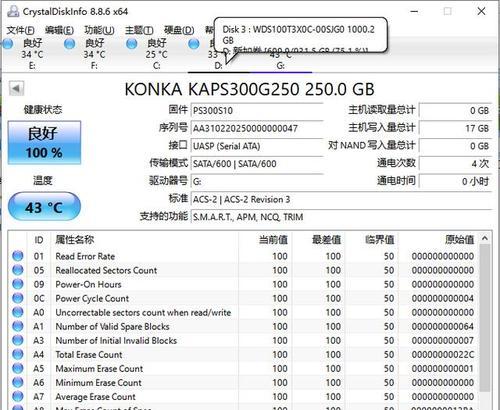Click status orb of Reallocated Sectors Count
Viewport: 500px width, 410px height.
(18, 270)
